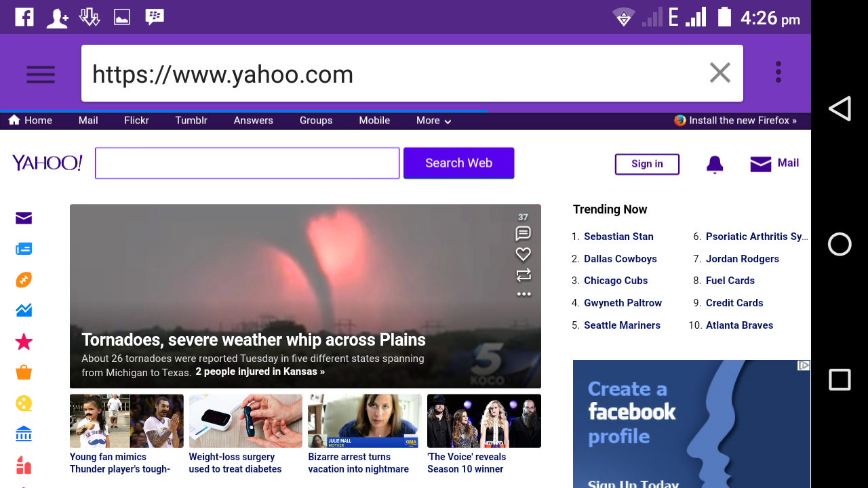This screenshot has height=488, width=868.
Task: Select trending topic Jordan Rodgers
Action: pyautogui.click(x=743, y=259)
